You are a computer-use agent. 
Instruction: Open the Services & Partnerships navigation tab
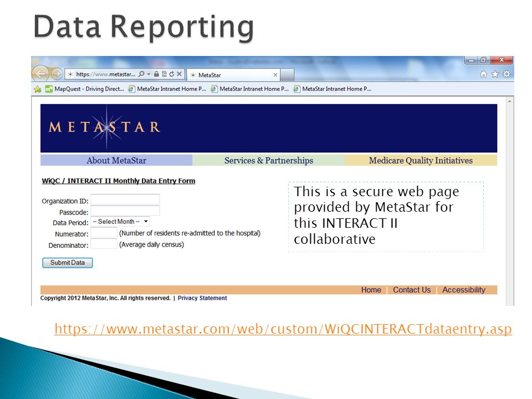tap(269, 160)
